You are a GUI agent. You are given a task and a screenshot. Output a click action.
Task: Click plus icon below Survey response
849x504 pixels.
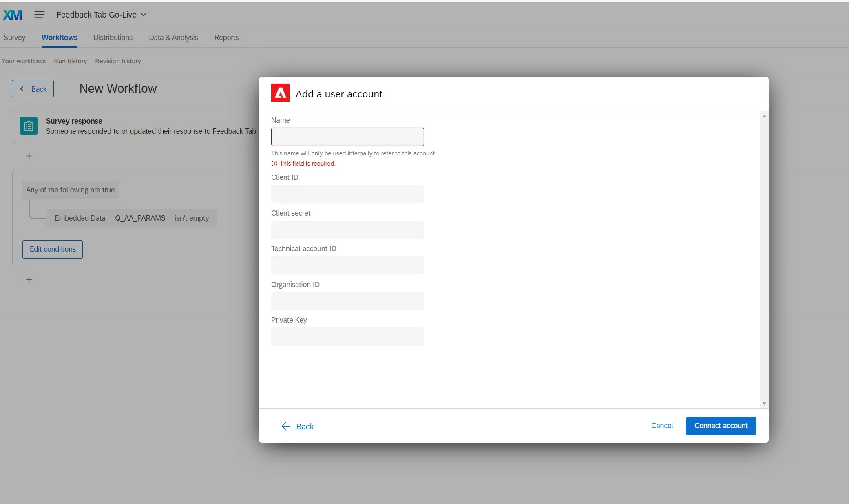(x=29, y=156)
